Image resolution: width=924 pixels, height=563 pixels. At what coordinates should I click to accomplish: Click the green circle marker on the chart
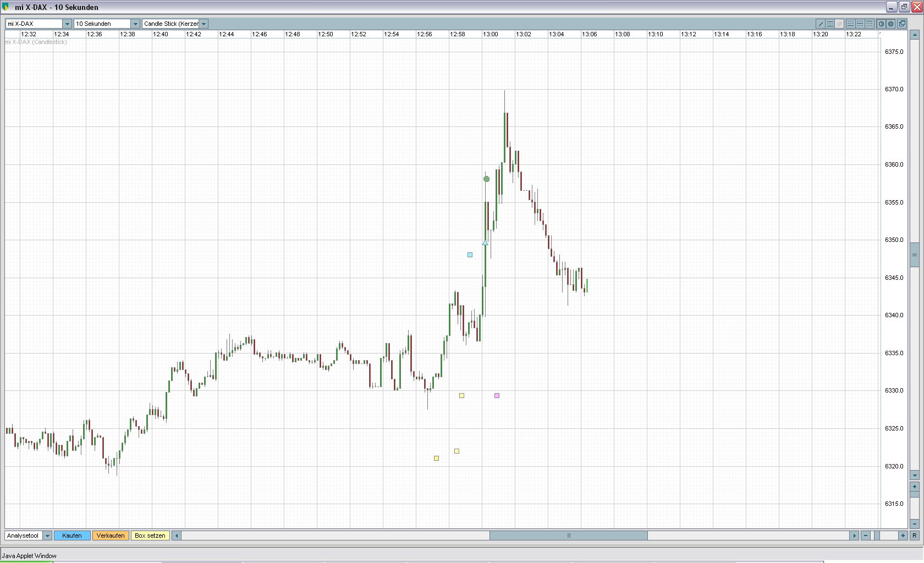coord(486,179)
